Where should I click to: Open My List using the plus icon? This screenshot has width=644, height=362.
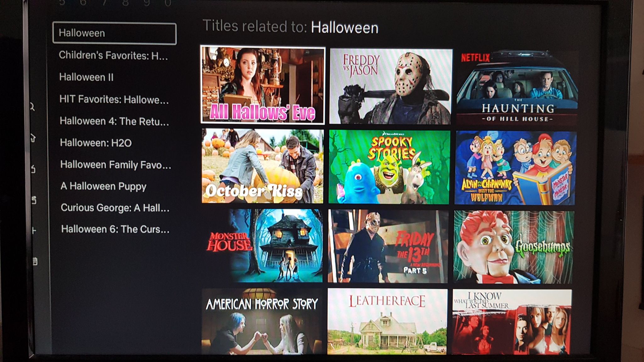[34, 231]
